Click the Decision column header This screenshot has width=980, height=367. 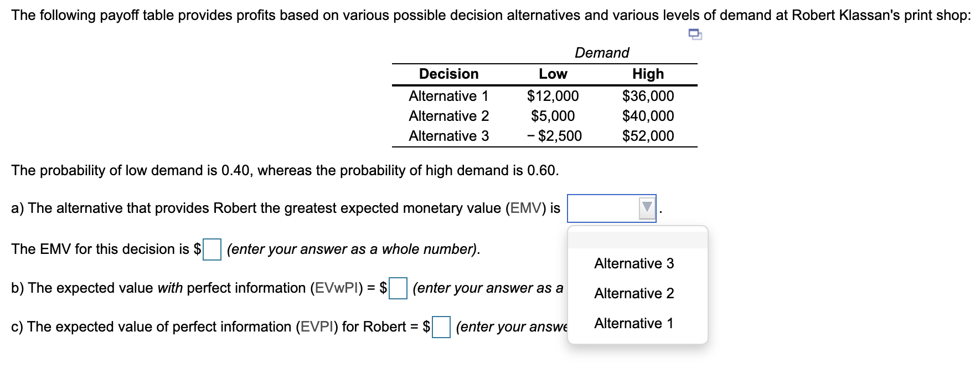tap(449, 74)
